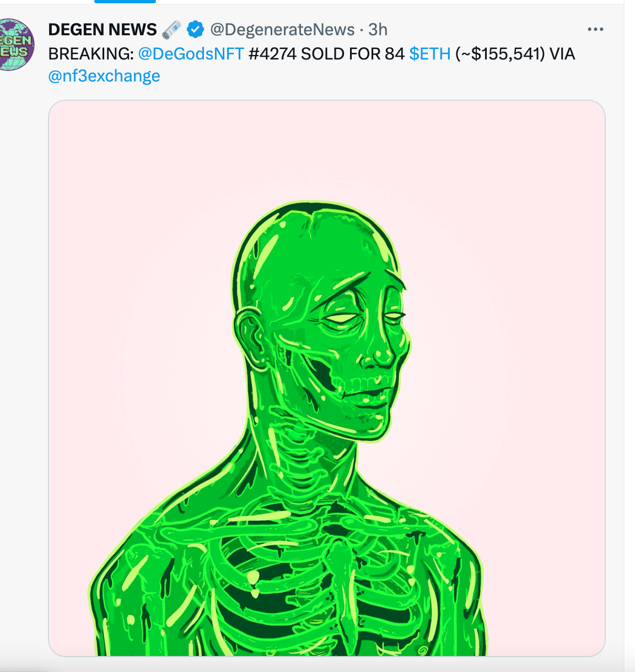Image resolution: width=635 pixels, height=672 pixels.
Task: Open the tweet via its 3h timestamp
Action: click(x=378, y=29)
